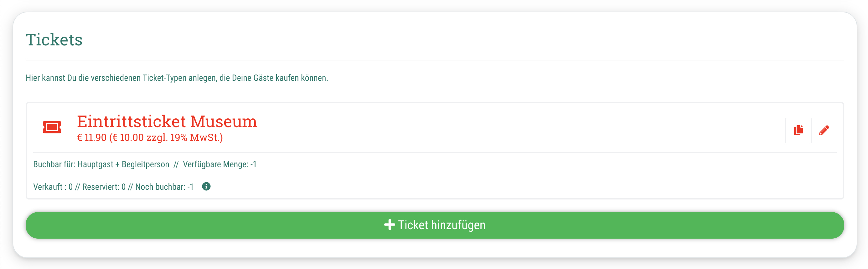Select the Noch buchbar: -1 value
Image resolution: width=868 pixels, height=269 pixels.
[x=164, y=187]
